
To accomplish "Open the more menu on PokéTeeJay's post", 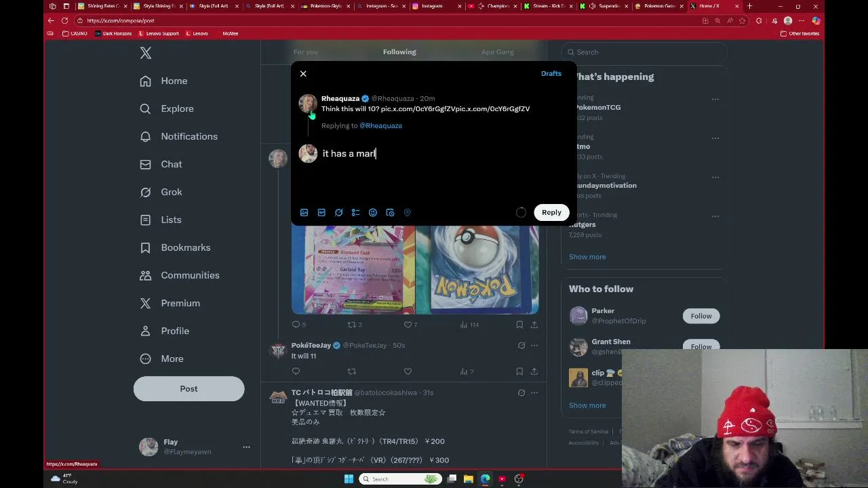I will [x=534, y=345].
